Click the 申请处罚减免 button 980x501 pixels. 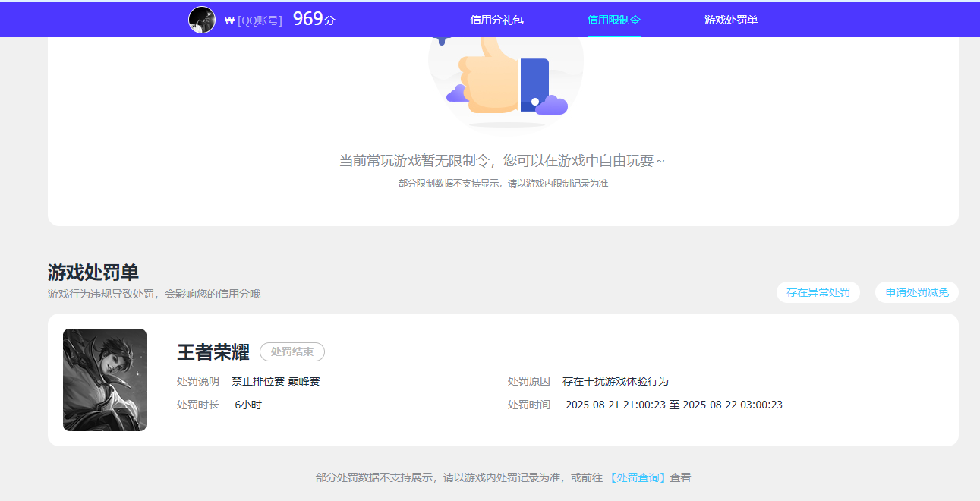[917, 292]
